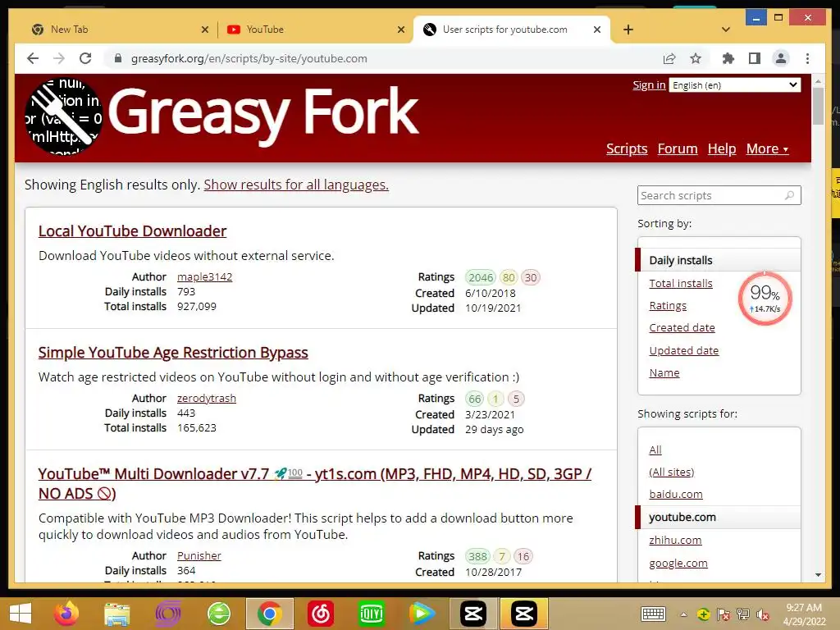Image resolution: width=840 pixels, height=630 pixels.
Task: Sort by Updated date
Action: tap(683, 351)
